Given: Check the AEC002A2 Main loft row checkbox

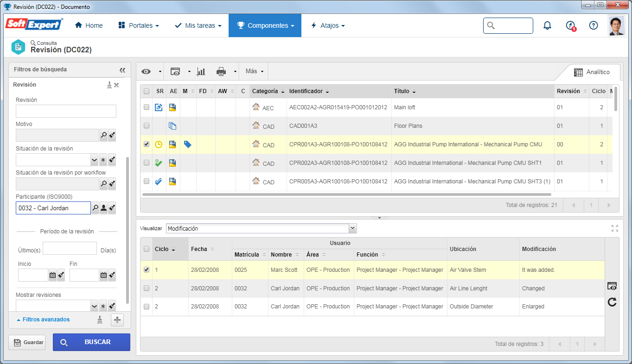Looking at the screenshot, I should coord(147,107).
